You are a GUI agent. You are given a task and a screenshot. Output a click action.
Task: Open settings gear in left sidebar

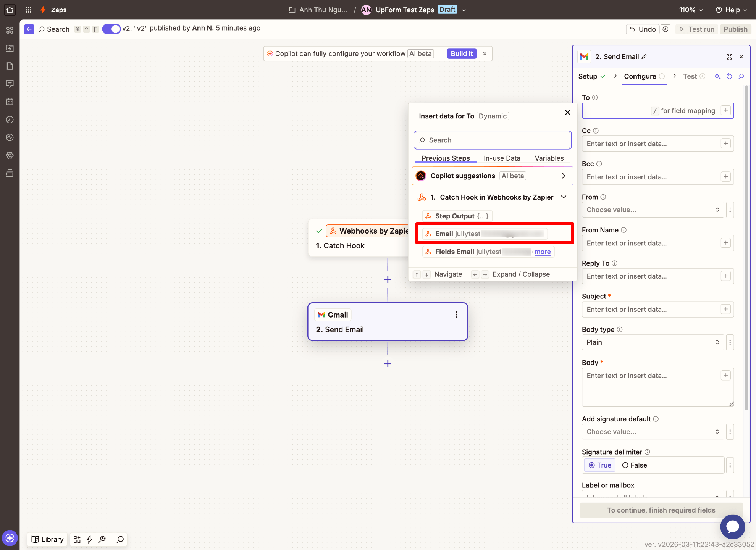click(x=10, y=155)
